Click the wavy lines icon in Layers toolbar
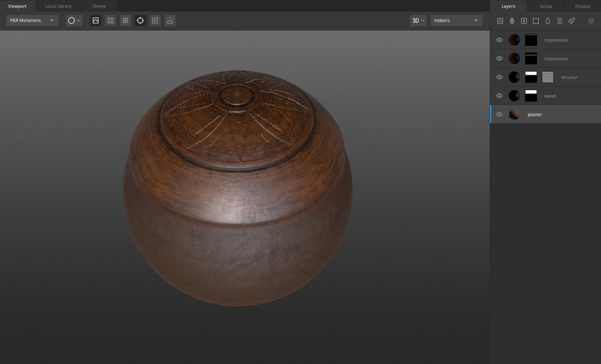 pyautogui.click(x=560, y=21)
